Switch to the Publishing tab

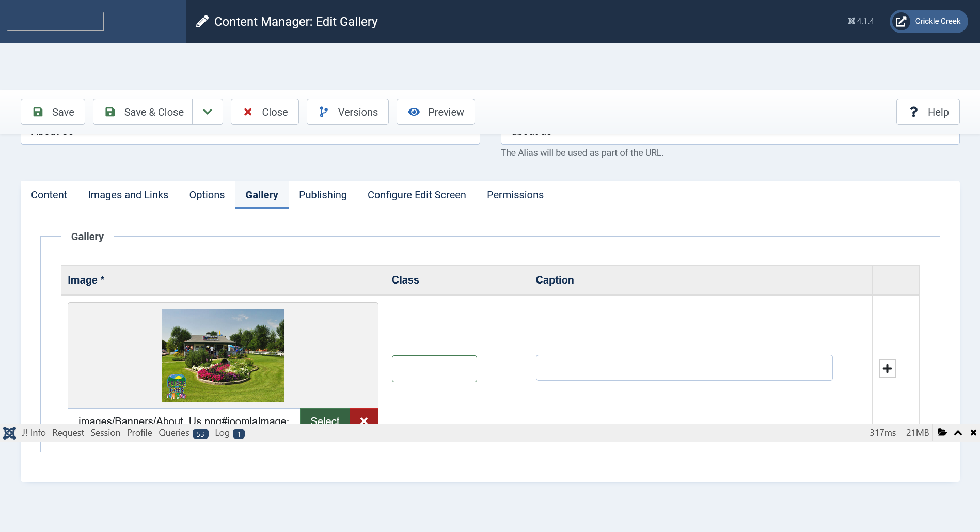click(323, 195)
